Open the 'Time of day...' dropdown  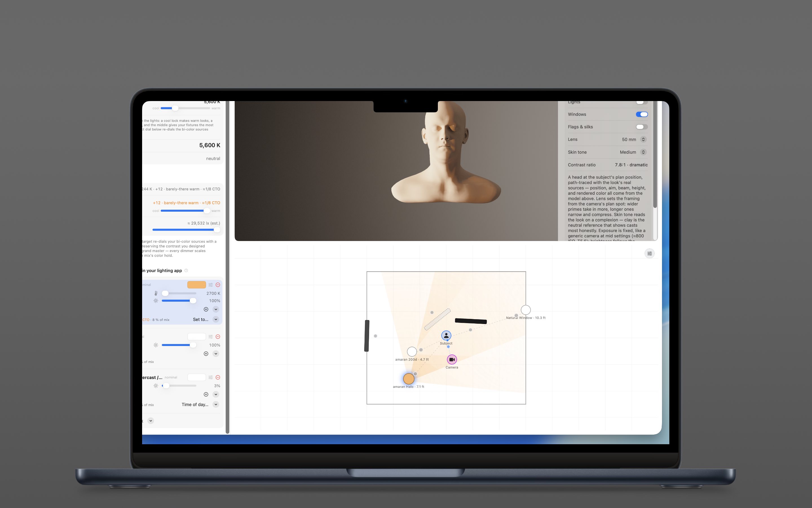200,404
